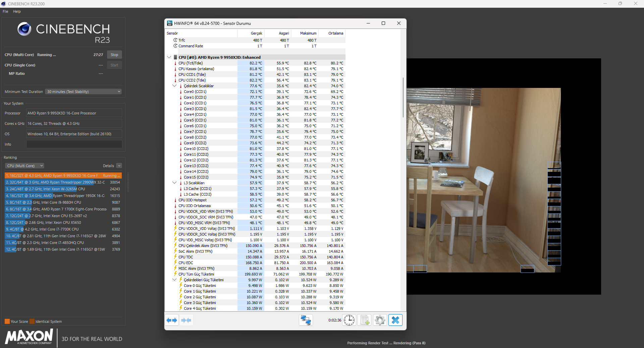
Task: Collapse the CPU [#0] AMD Ryzen section
Action: point(169,57)
